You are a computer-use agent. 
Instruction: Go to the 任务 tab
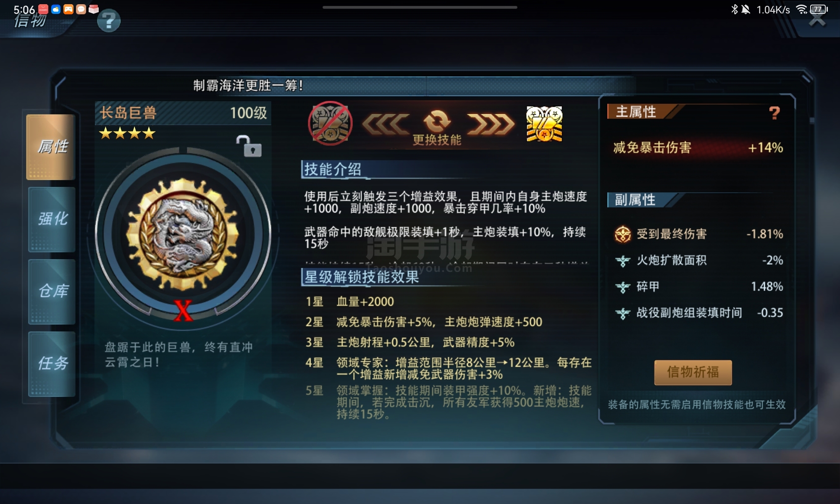(x=52, y=364)
